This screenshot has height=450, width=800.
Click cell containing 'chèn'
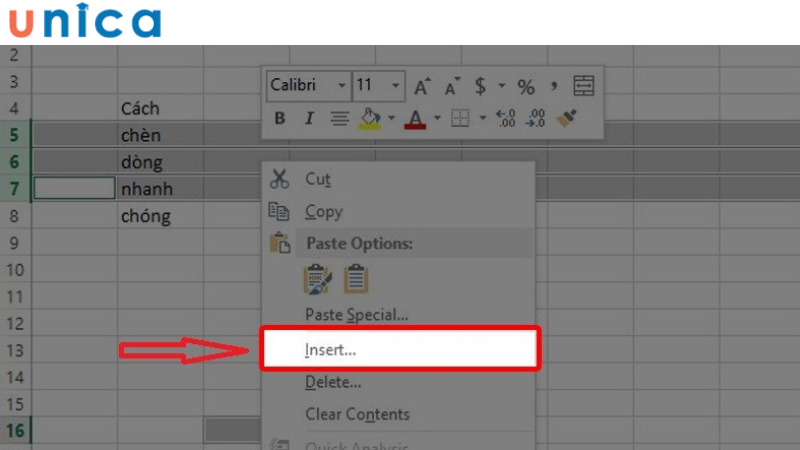coord(160,135)
